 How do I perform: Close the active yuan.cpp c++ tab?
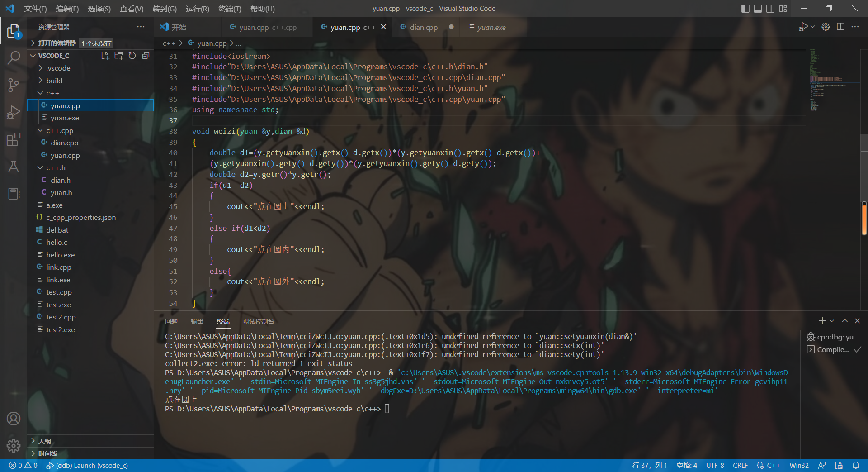coord(383,27)
